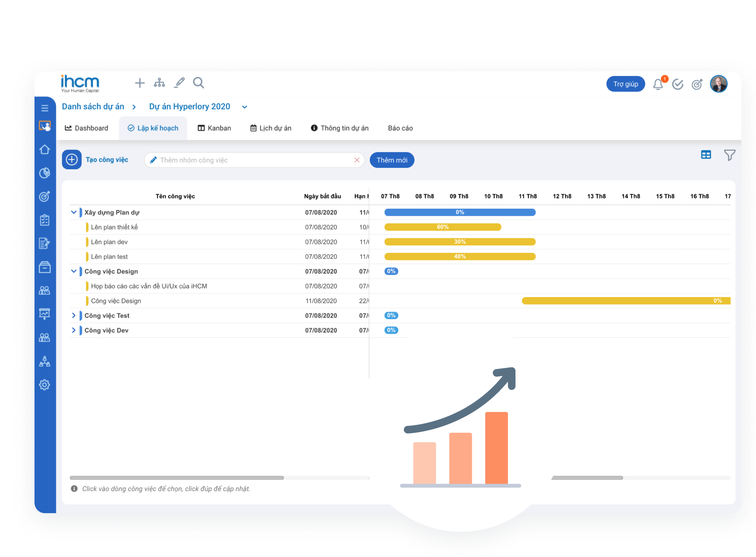Click the blue 0% bar of Xây dựng Plan
Screen dimensions: 756x557
coord(460,212)
